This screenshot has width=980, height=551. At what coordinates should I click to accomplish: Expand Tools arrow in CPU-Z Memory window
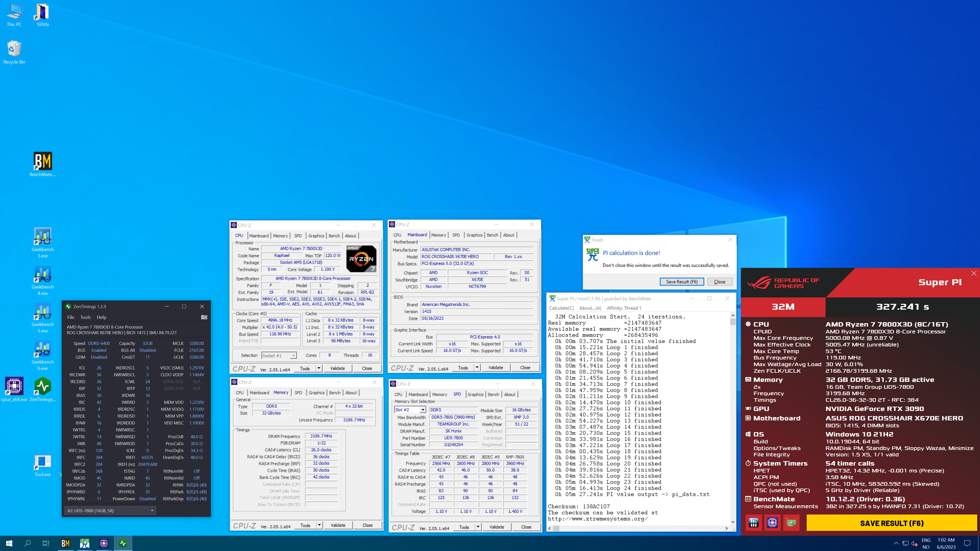click(320, 525)
